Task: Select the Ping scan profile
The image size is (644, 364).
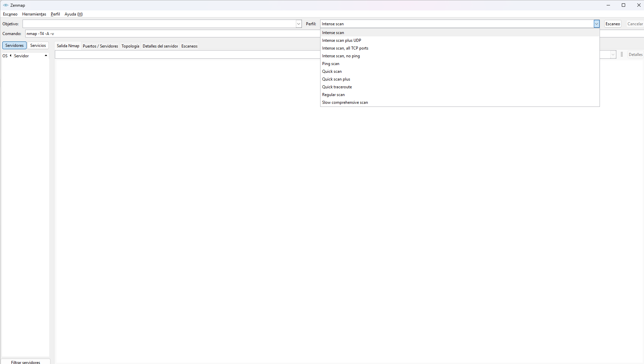Action: coord(460,64)
